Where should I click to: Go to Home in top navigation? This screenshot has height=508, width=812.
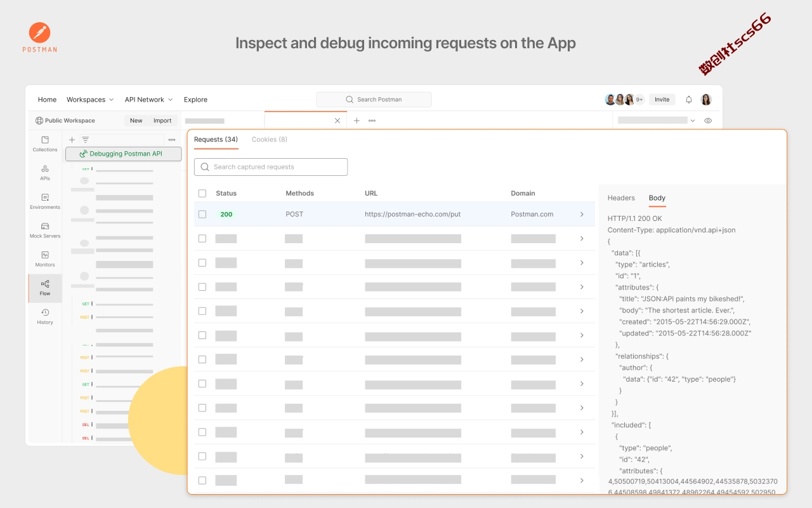point(47,100)
